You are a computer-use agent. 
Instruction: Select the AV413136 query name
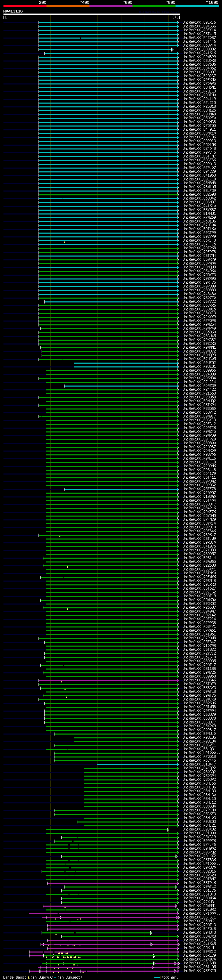(13, 11)
